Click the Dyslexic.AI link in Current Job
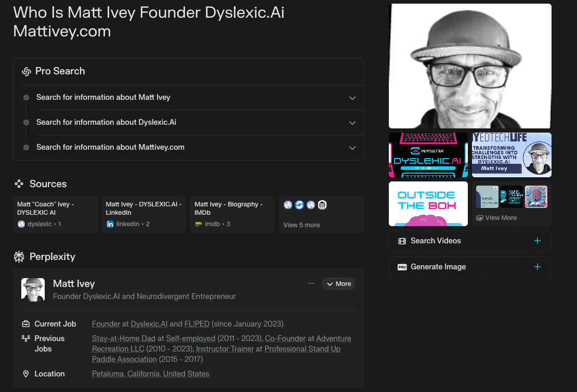577x392 pixels. tap(149, 324)
